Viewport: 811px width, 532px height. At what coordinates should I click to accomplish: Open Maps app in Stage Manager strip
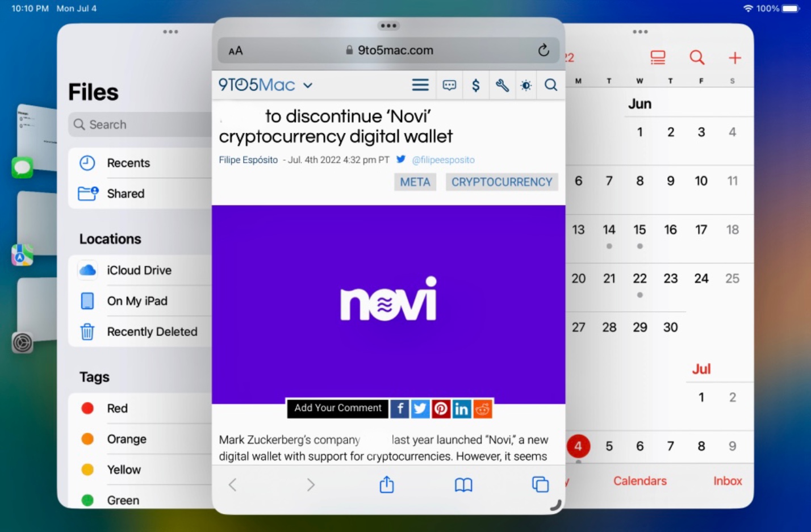(x=22, y=255)
